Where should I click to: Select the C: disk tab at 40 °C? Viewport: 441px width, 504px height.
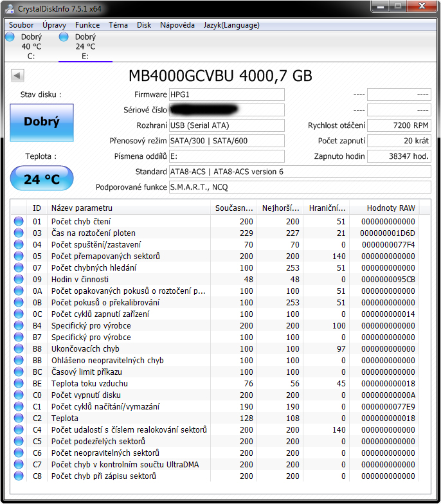click(x=31, y=46)
